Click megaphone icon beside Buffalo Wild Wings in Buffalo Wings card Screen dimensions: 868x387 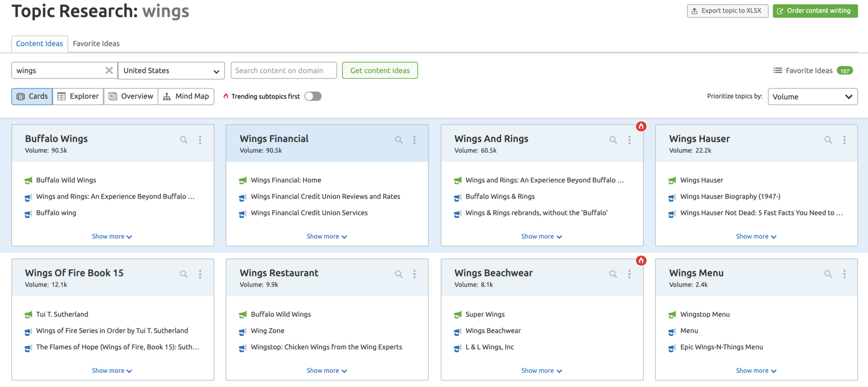coord(28,180)
